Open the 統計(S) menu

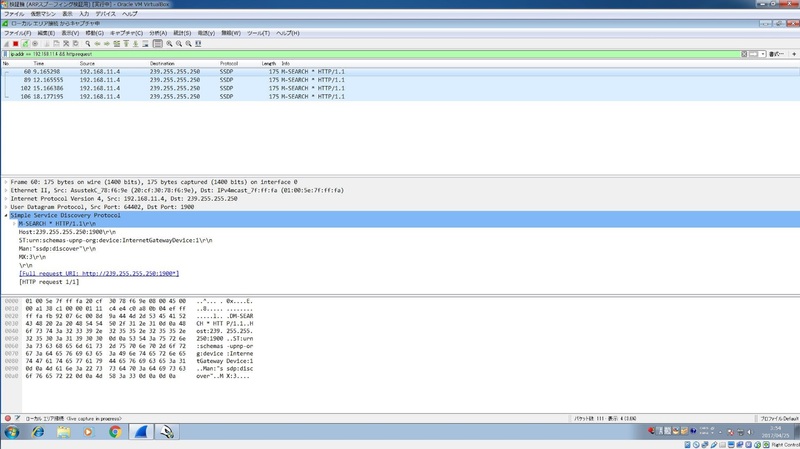coord(182,33)
